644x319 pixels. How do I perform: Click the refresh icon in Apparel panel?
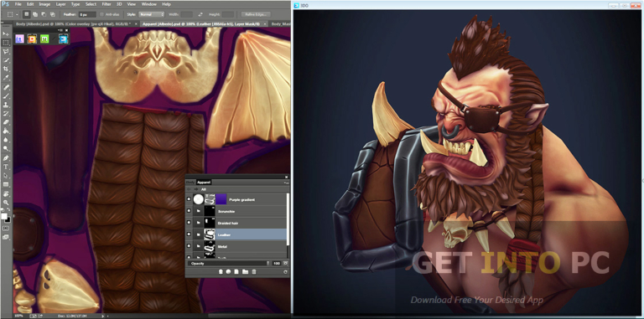point(285,272)
